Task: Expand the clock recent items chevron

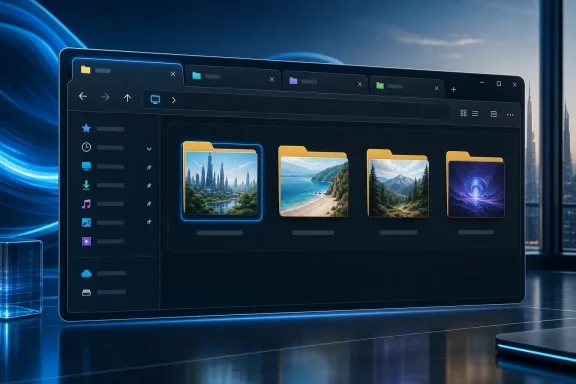Action: [x=149, y=149]
